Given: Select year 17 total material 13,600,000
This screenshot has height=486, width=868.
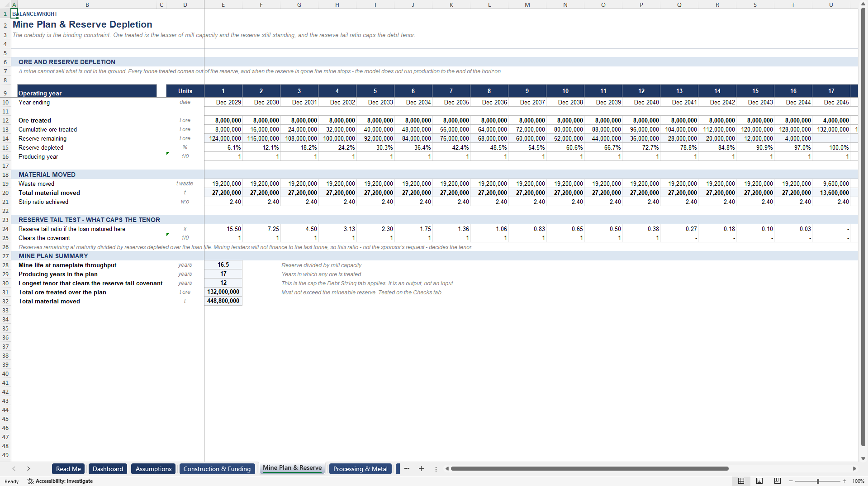Looking at the screenshot, I should click(831, 193).
